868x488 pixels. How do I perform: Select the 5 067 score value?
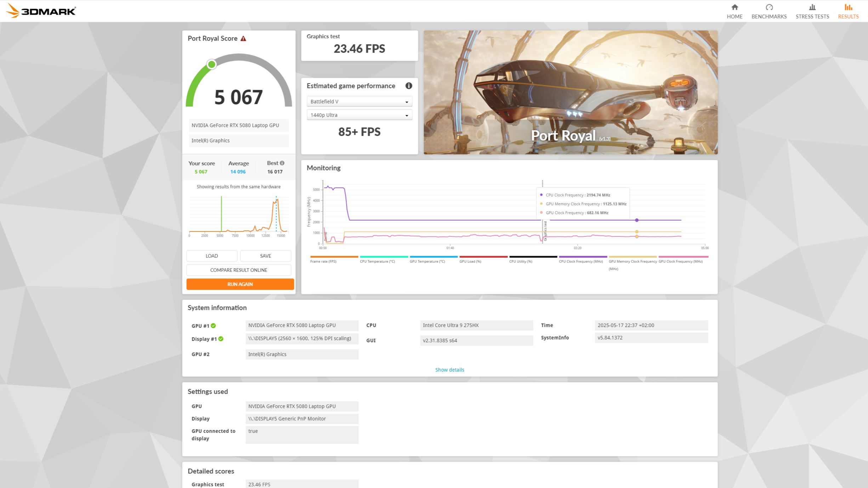238,97
